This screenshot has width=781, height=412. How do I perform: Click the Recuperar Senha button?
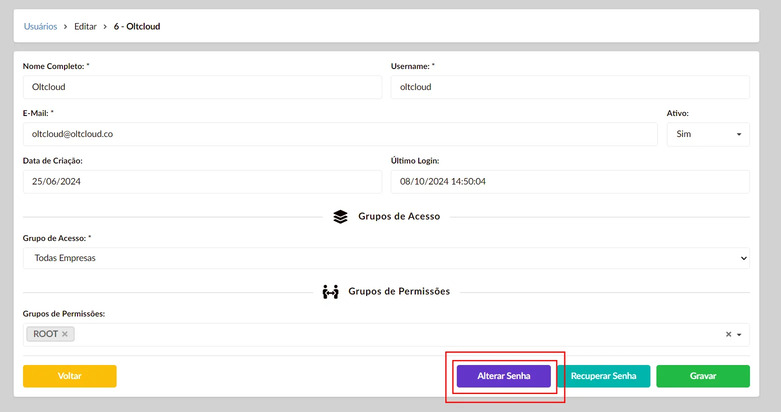[603, 376]
